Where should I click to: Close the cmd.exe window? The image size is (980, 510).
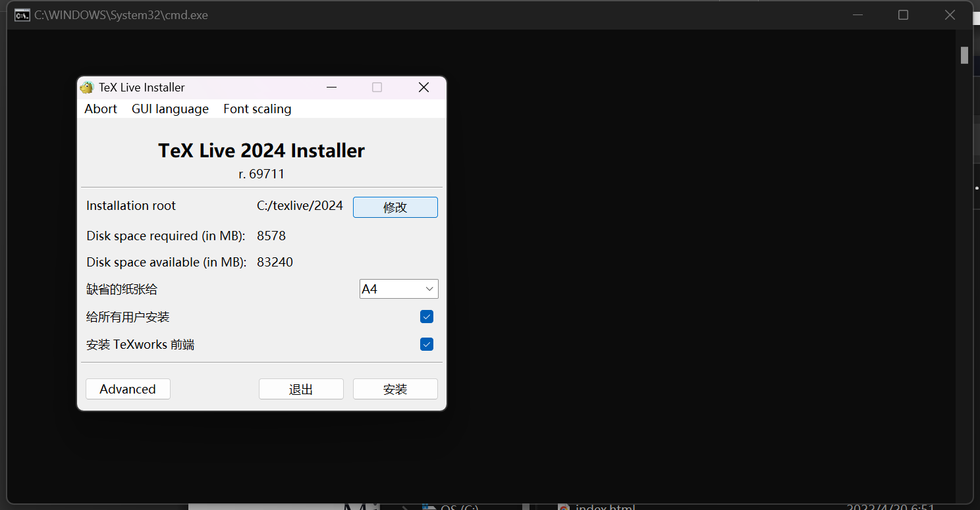(x=950, y=14)
